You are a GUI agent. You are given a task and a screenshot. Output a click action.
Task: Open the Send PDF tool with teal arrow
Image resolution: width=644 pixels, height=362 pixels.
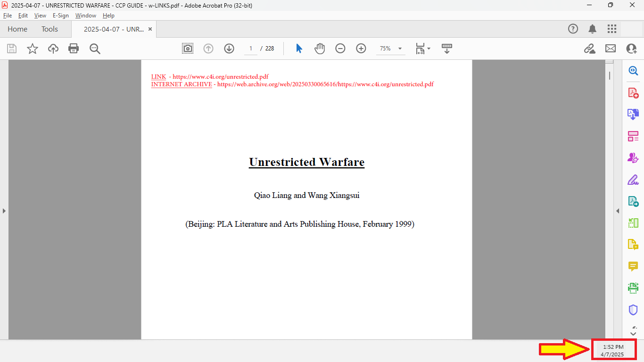point(633,201)
